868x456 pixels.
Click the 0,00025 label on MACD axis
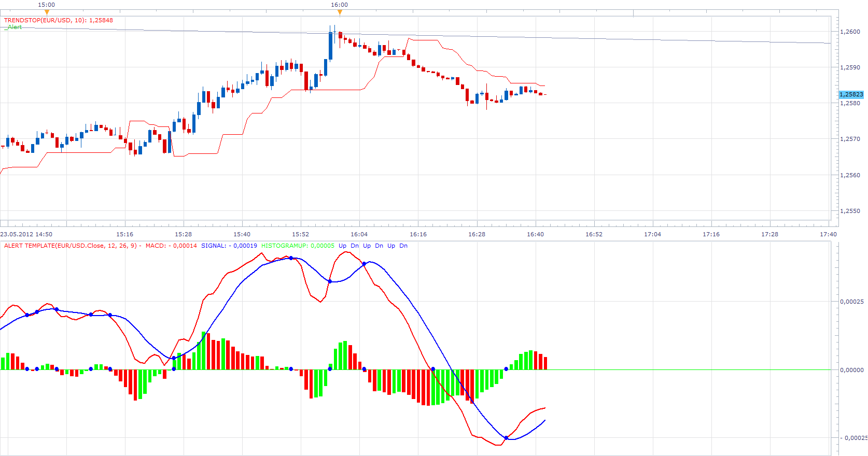click(852, 302)
